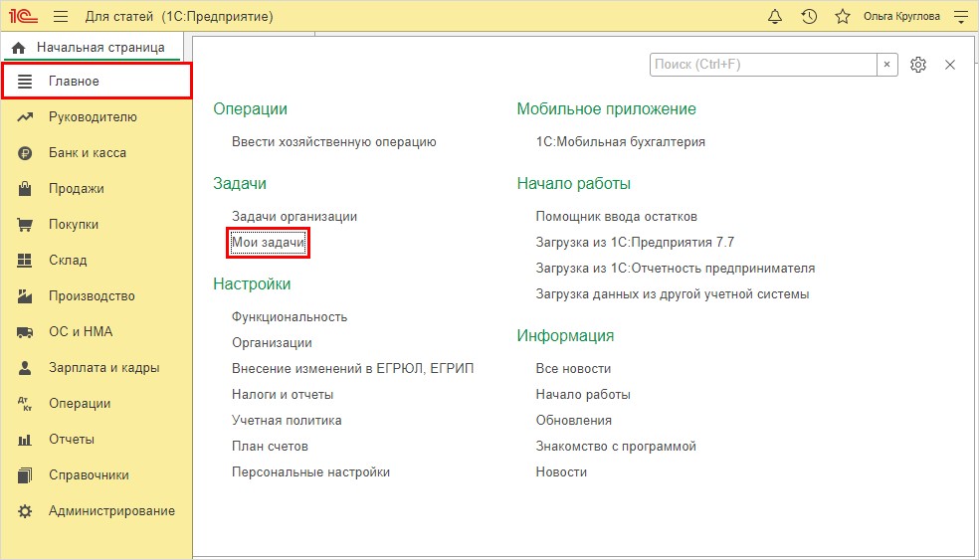
Task: Click the home icon on start page tab
Action: (x=19, y=48)
